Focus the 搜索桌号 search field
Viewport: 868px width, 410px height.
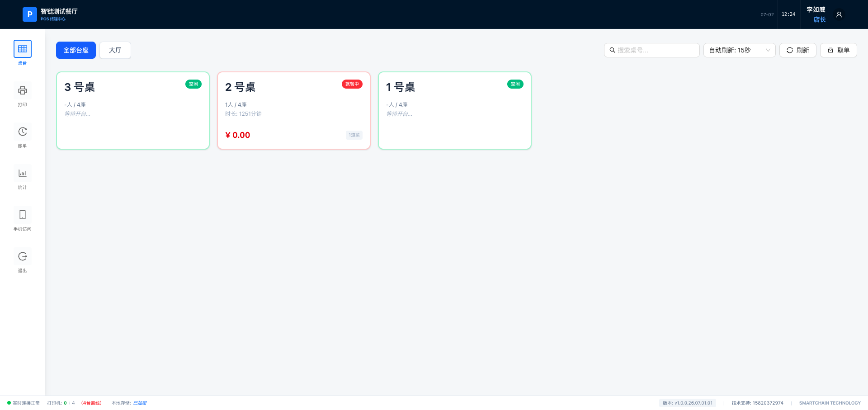(x=652, y=50)
